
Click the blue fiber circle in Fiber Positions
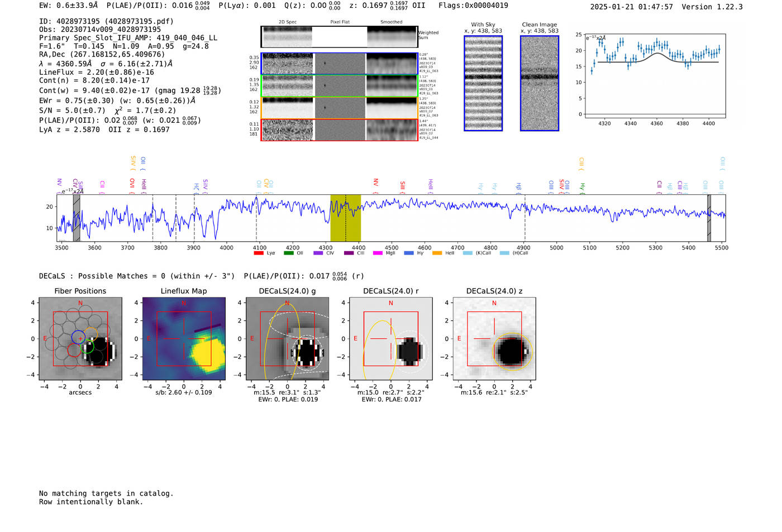[78, 337]
